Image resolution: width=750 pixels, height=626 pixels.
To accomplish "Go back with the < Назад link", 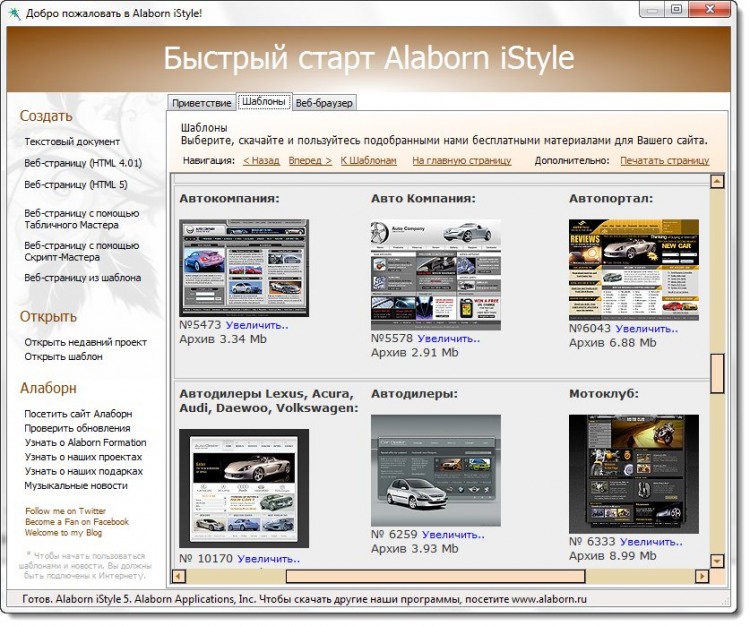I will 261,161.
